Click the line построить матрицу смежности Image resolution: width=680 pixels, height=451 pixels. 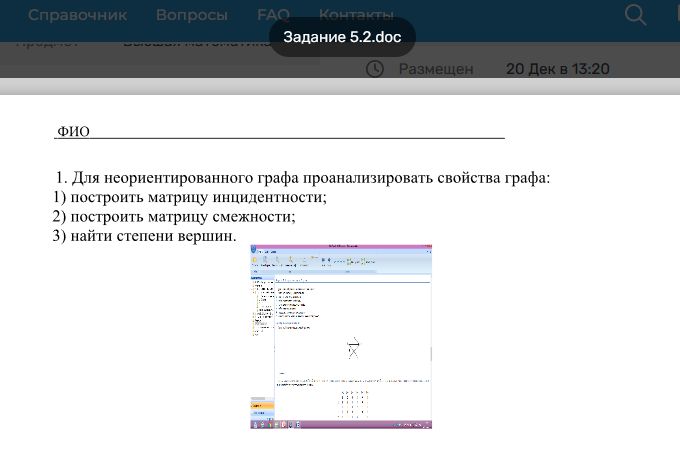coord(174,216)
